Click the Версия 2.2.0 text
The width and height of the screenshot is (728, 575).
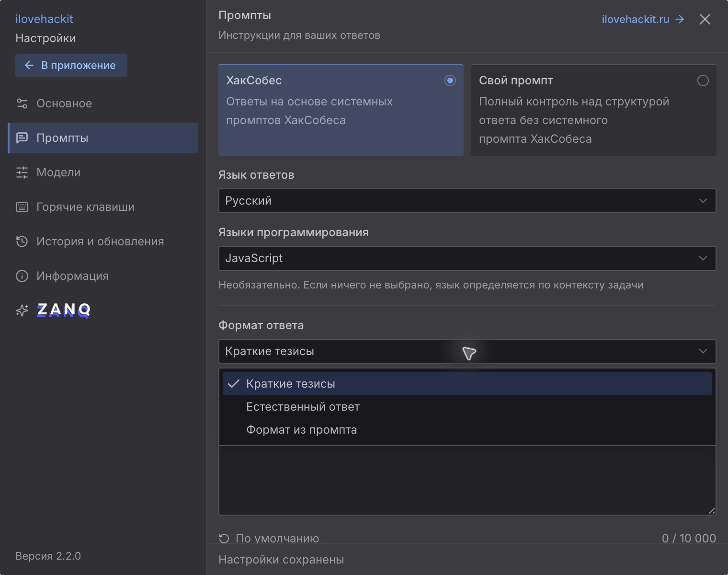(48, 556)
